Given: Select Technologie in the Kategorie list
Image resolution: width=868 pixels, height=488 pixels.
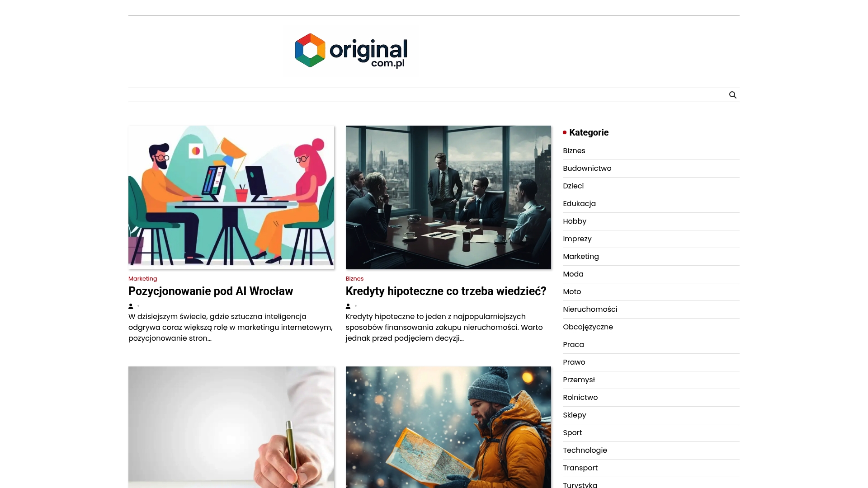Looking at the screenshot, I should coord(585,450).
